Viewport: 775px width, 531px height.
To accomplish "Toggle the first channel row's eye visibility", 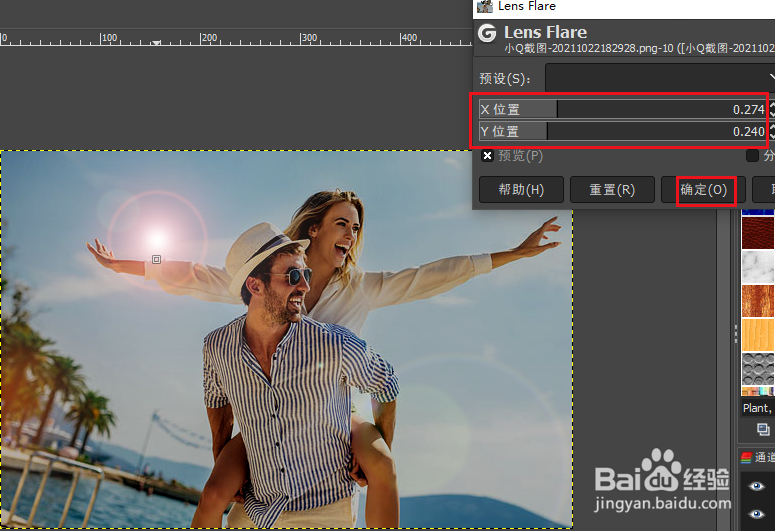I will (756, 487).
